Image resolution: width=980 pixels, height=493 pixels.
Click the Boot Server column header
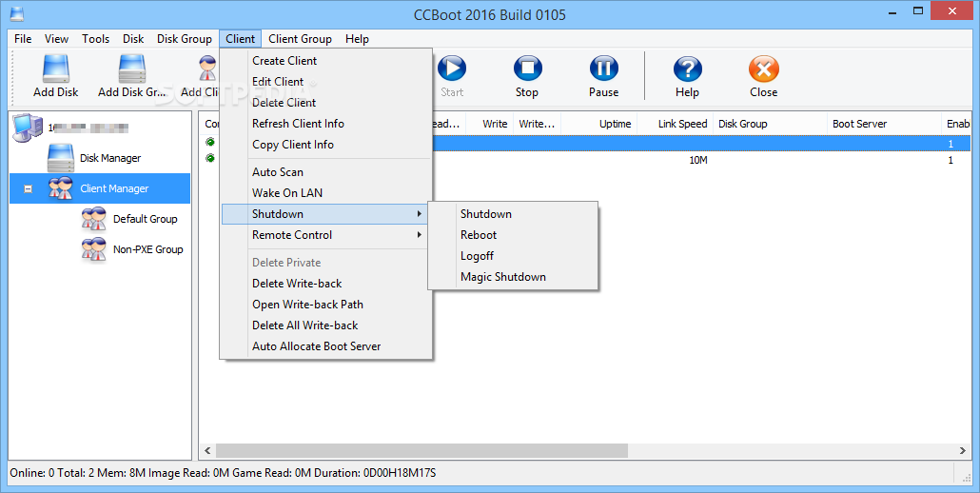tap(884, 124)
